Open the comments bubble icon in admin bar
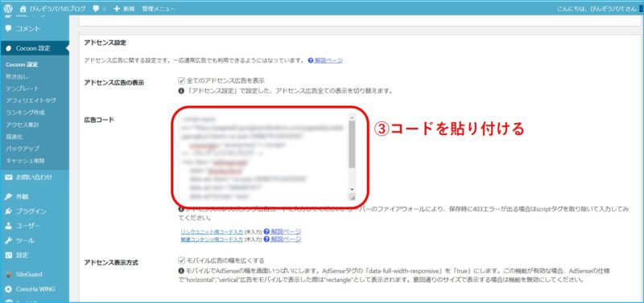 [96, 9]
